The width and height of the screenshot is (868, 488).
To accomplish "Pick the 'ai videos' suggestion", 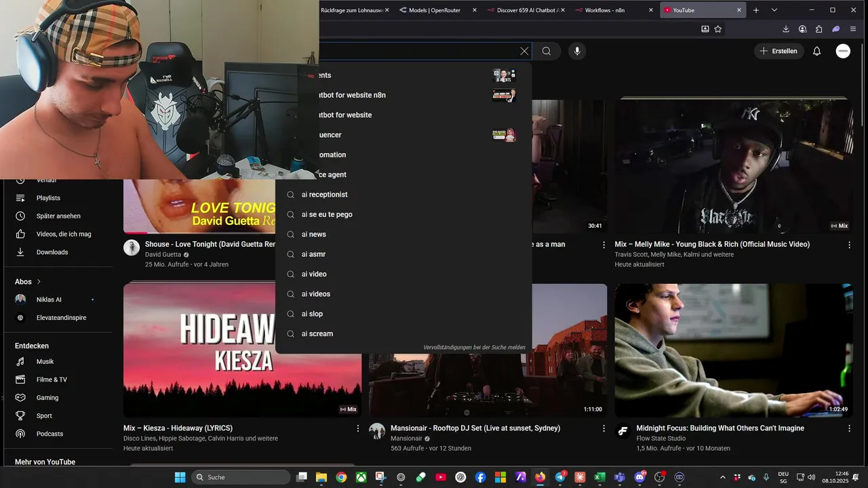I will tap(403, 294).
